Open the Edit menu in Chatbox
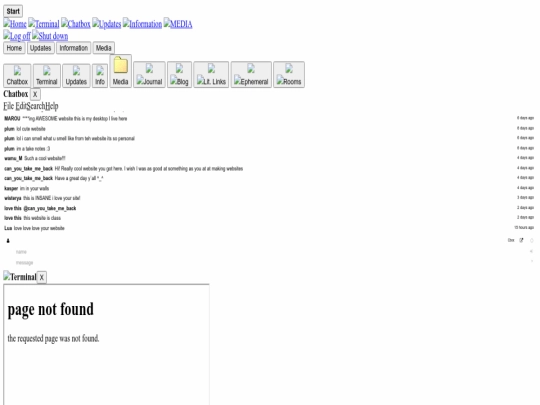Image resolution: width=540 pixels, height=405 pixels. 21,106
